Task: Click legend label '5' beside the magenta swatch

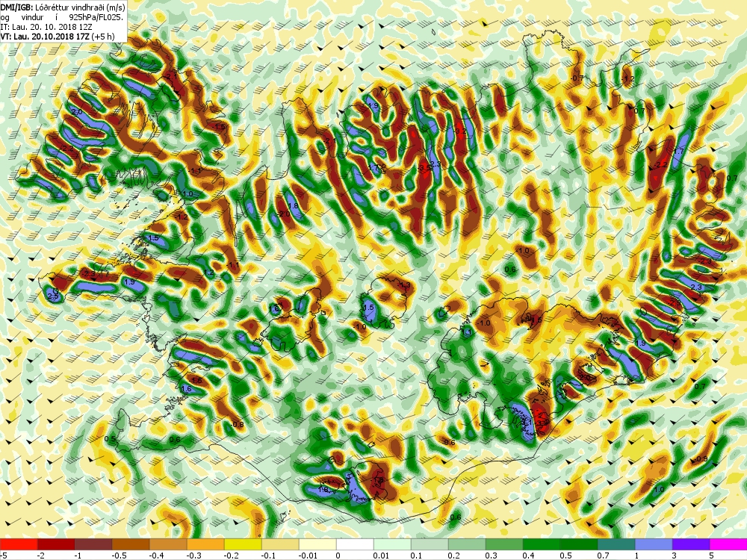Action: (710, 556)
